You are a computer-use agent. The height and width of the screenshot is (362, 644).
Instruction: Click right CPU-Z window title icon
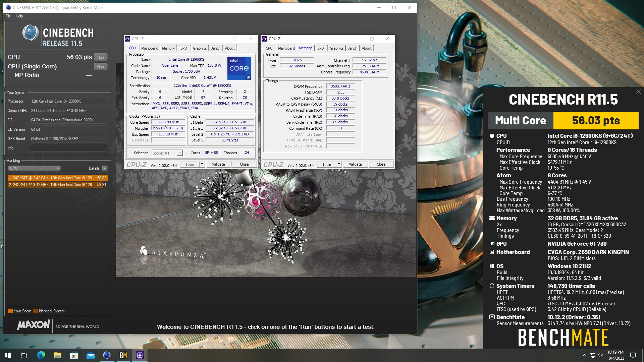[x=264, y=39]
